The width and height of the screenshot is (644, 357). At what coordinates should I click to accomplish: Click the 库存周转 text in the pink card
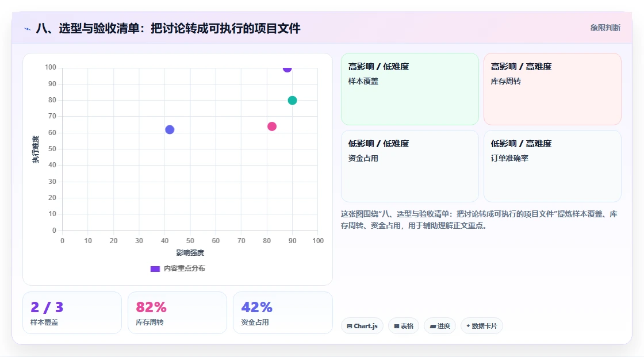tap(505, 81)
